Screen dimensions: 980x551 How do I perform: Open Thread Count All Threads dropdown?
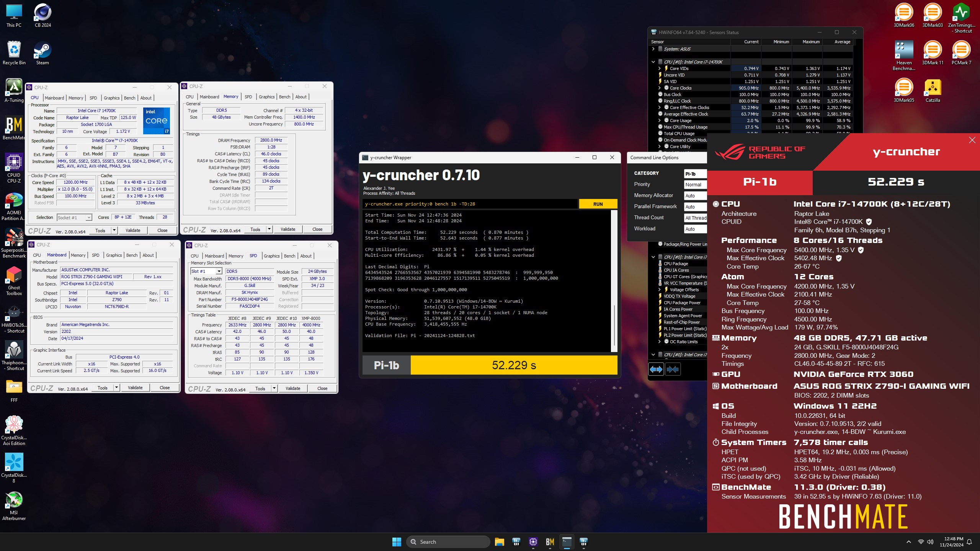pyautogui.click(x=695, y=218)
